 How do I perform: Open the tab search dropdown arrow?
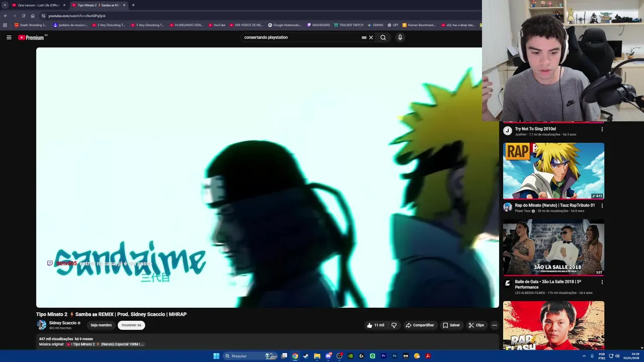[5, 5]
